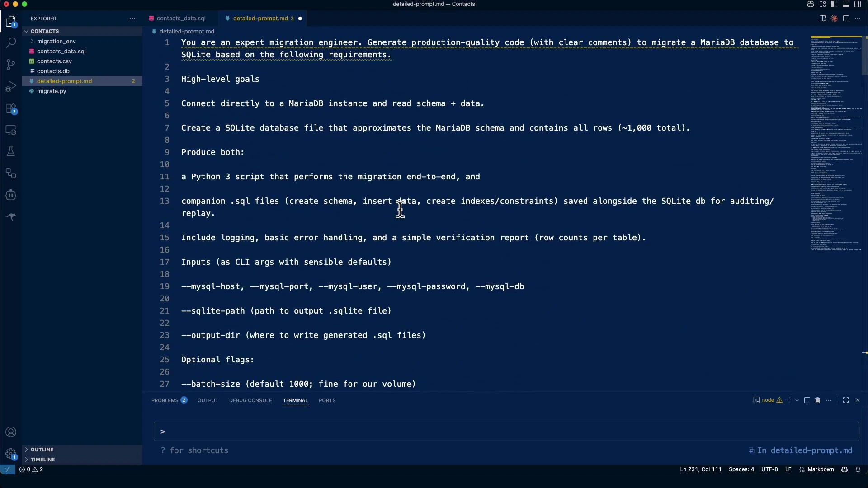Image resolution: width=868 pixels, height=488 pixels.
Task: Collapse the CONTACTS root folder
Action: tap(45, 31)
